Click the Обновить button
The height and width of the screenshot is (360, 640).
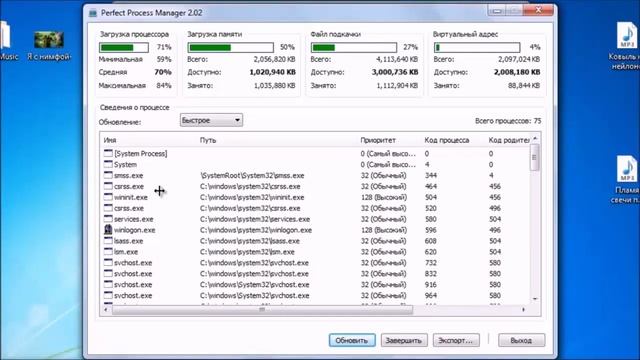click(x=352, y=340)
